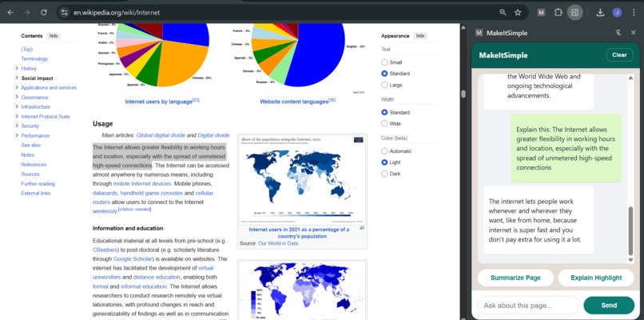Select Light color mode

(x=384, y=162)
